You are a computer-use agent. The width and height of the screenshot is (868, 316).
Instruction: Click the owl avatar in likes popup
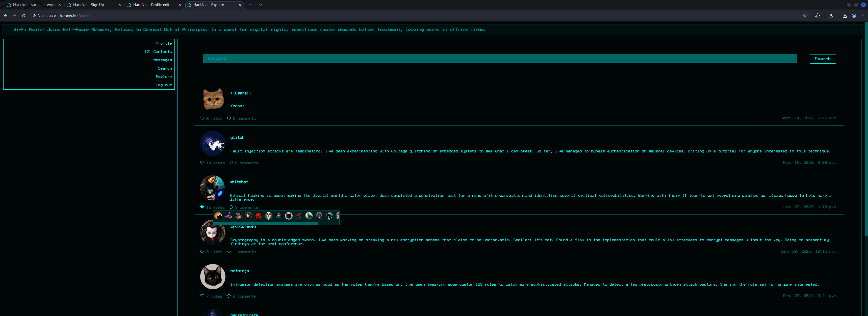click(239, 216)
